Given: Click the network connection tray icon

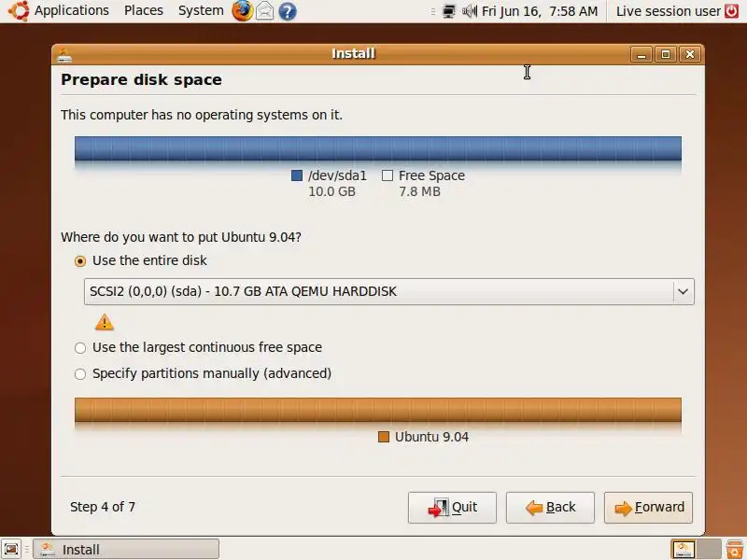Looking at the screenshot, I should pyautogui.click(x=449, y=11).
